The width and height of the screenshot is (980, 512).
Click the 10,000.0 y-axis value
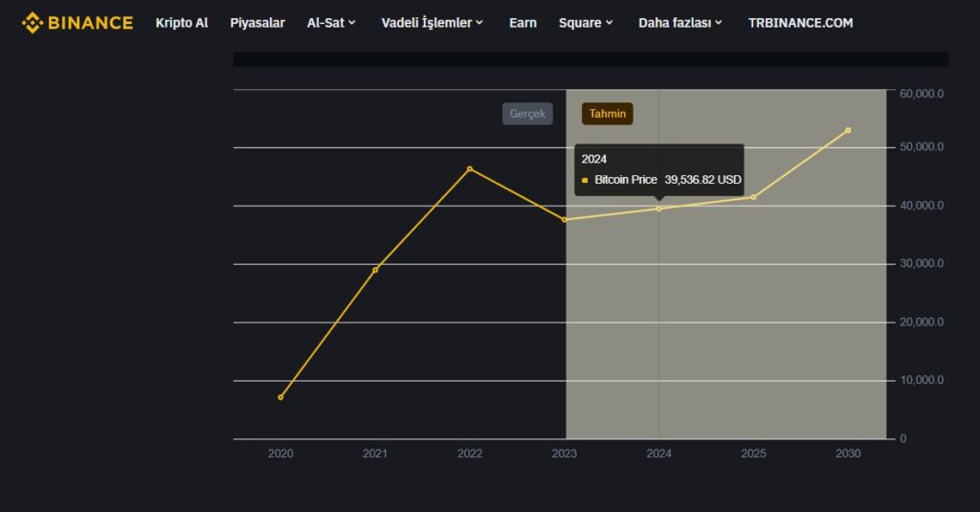922,380
